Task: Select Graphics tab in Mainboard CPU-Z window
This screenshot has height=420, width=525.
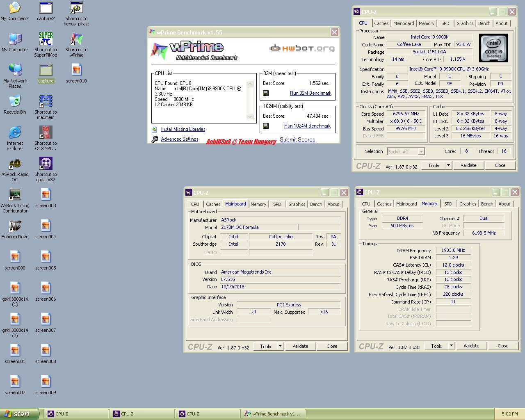Action: [x=297, y=204]
